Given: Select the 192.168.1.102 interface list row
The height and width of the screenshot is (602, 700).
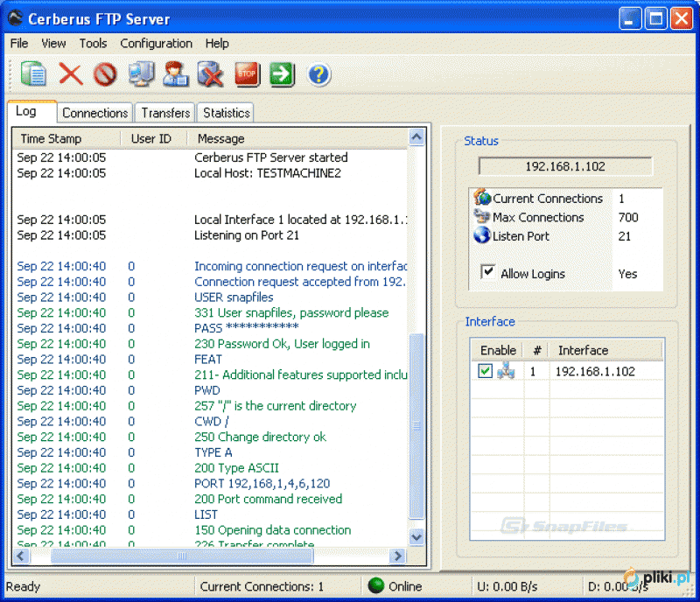Looking at the screenshot, I should (567, 371).
